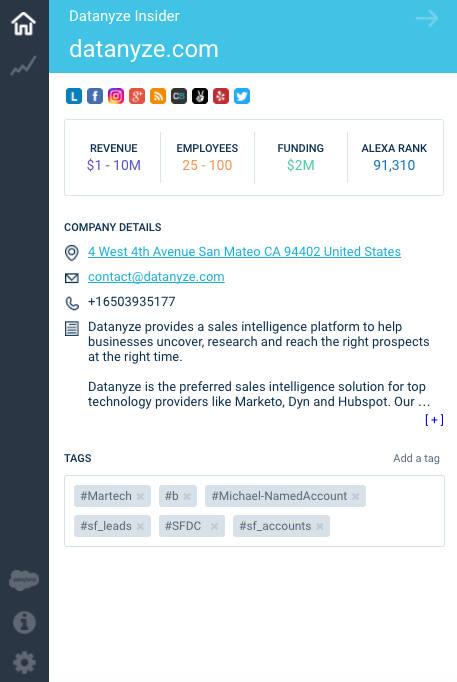Open the Instagram social icon

coord(116,96)
